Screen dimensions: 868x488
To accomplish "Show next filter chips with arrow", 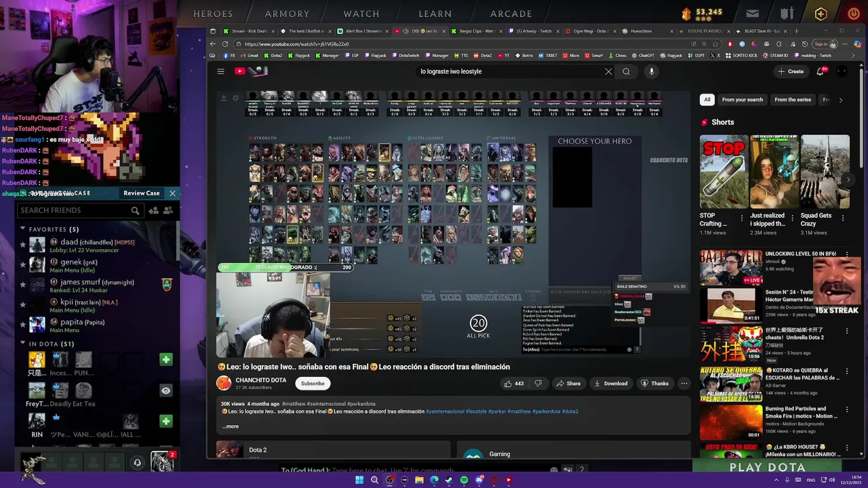I will coord(841,100).
